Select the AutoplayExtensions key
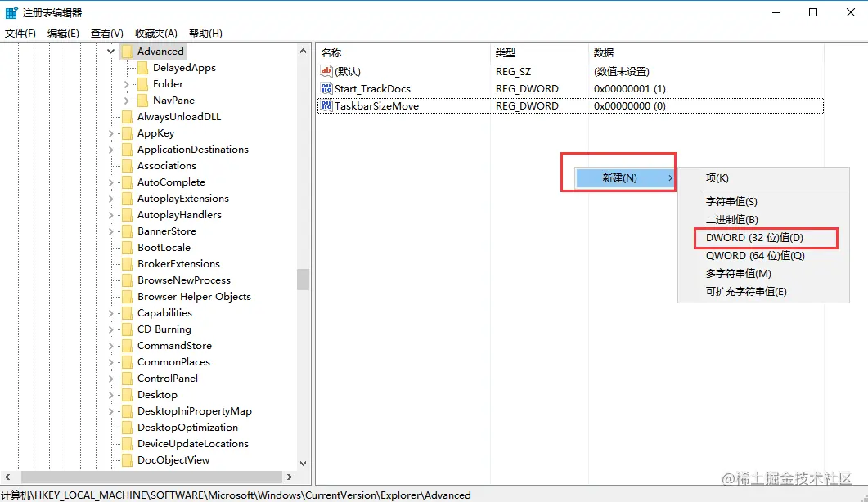This screenshot has height=502, width=868. [x=183, y=199]
